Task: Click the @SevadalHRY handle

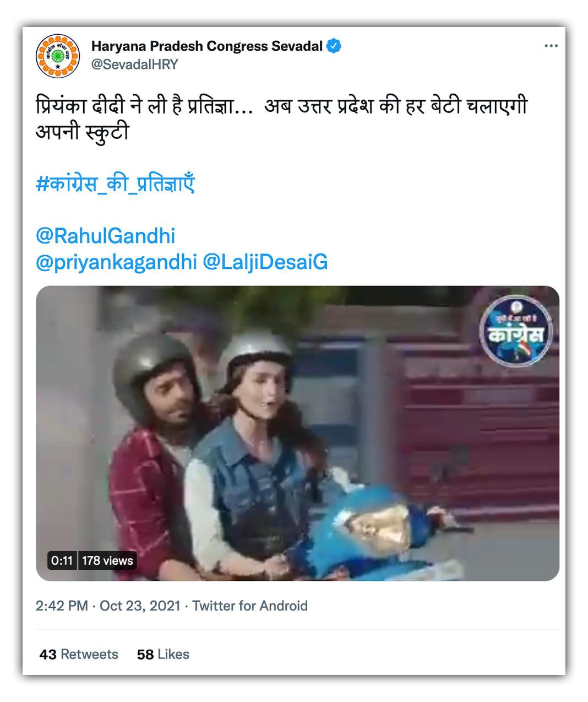Action: pos(134,64)
